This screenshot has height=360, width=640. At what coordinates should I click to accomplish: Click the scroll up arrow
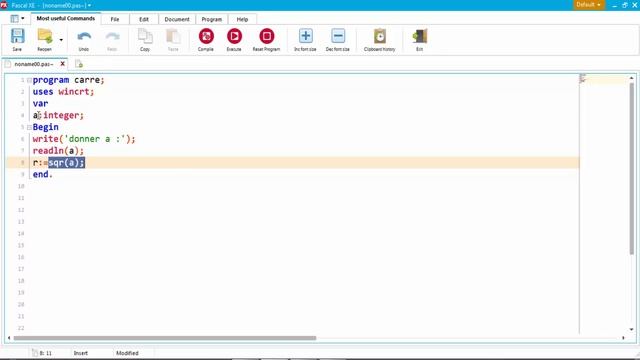coord(631,78)
